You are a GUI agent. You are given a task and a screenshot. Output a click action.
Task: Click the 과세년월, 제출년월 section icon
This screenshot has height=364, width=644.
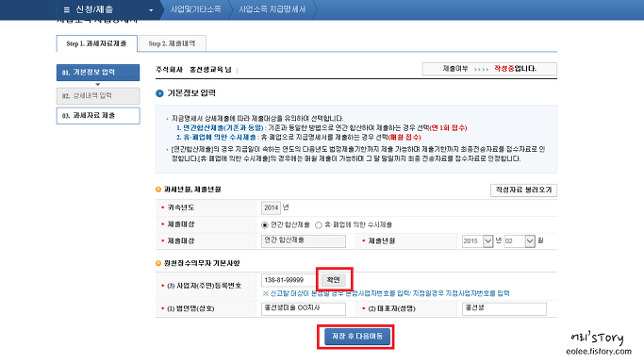[158, 190]
